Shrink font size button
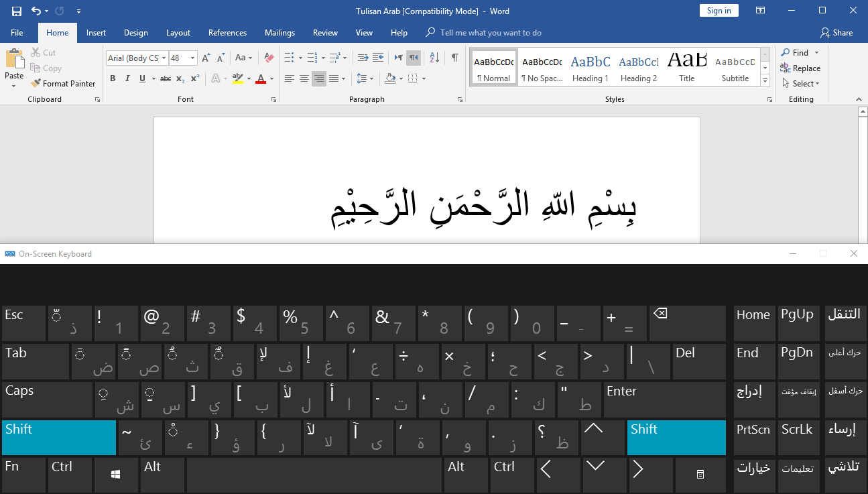The image size is (868, 494). coord(220,58)
